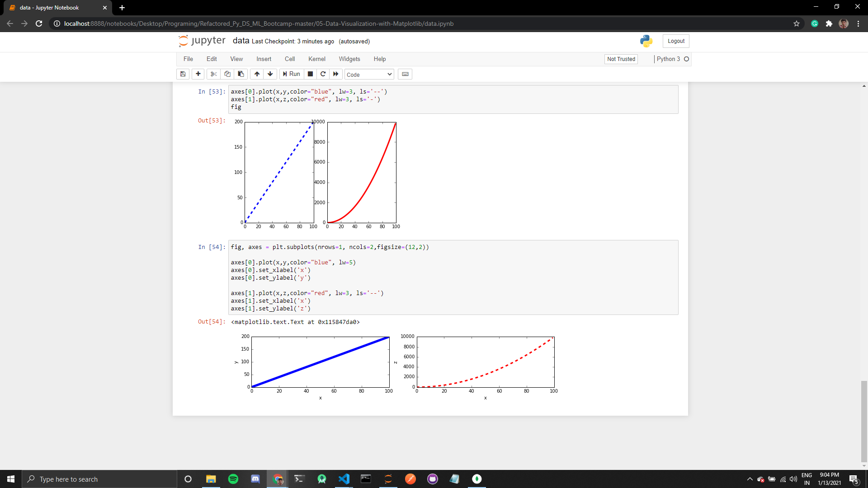Toggle the Grammarly extension in Chrome
Image resolution: width=868 pixels, height=488 pixels.
point(815,23)
